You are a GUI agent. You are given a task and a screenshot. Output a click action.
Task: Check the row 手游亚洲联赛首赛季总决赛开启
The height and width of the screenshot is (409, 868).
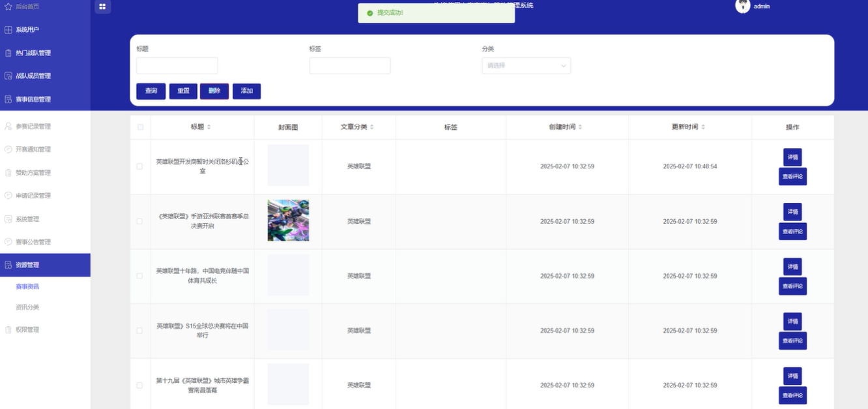[x=139, y=221]
